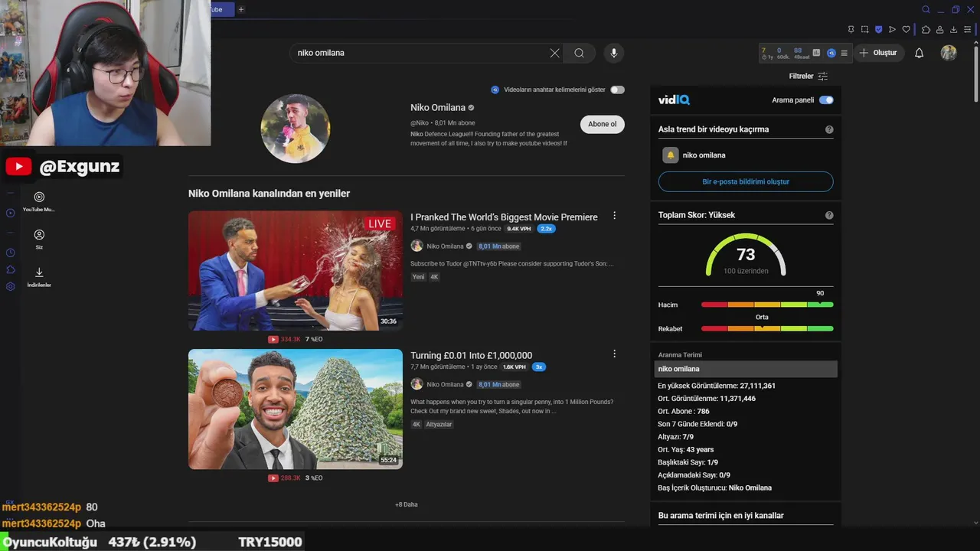Click the vidIQ logo in the panel

coord(675,100)
